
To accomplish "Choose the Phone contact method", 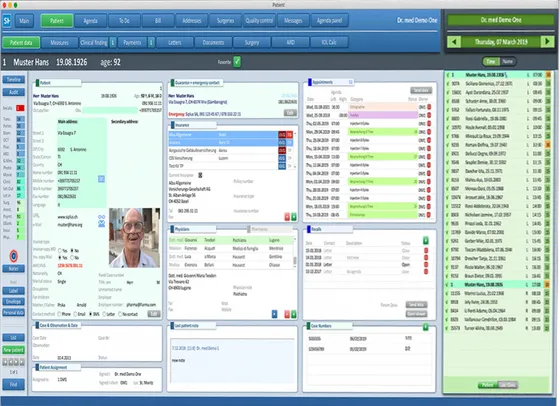I will click(x=60, y=314).
